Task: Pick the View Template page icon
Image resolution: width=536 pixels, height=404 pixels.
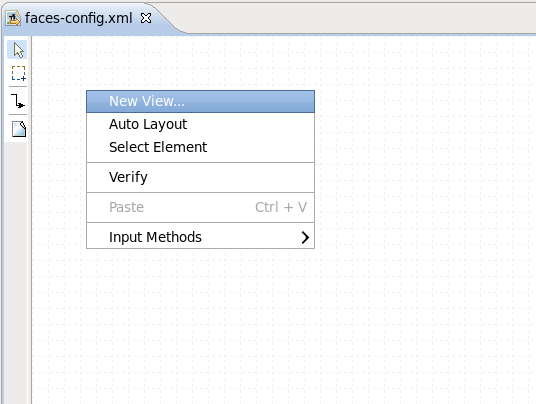Action: [19, 129]
